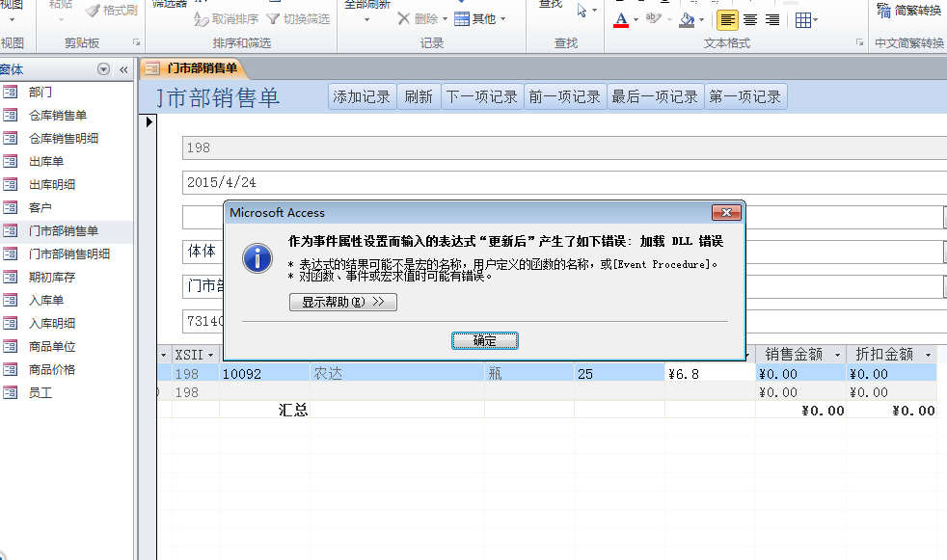Jump to 最后一项记录
Image resolution: width=947 pixels, height=560 pixels.
pos(655,96)
